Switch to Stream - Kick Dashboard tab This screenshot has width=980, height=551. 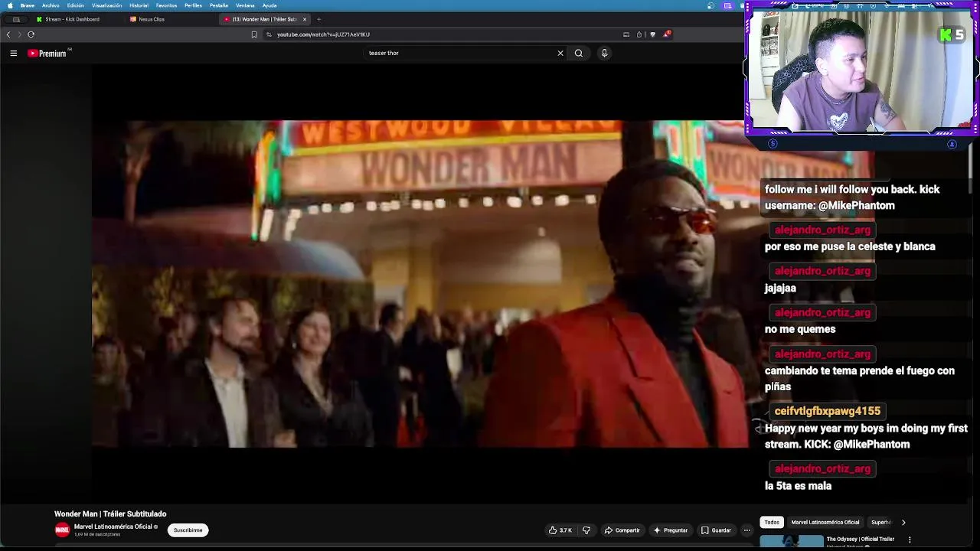[x=73, y=19]
